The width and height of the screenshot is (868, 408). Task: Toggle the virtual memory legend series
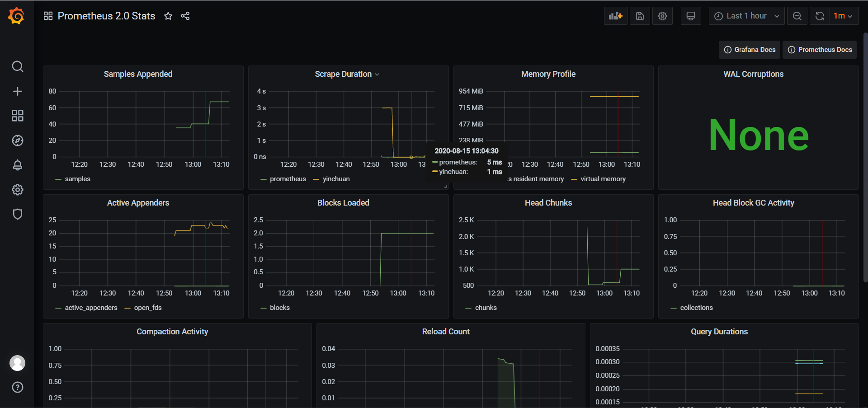point(603,179)
